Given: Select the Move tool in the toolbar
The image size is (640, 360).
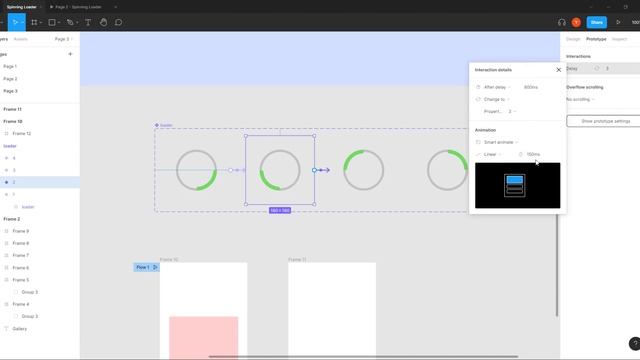Looking at the screenshot, I should [x=15, y=22].
